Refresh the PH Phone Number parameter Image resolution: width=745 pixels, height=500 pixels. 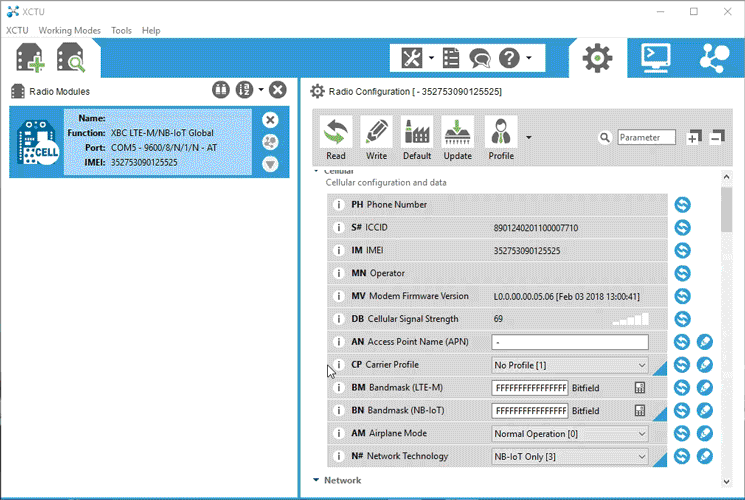[x=682, y=205]
